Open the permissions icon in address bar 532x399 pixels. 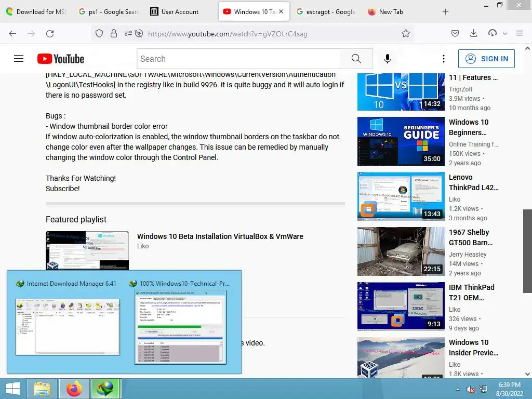click(x=128, y=33)
